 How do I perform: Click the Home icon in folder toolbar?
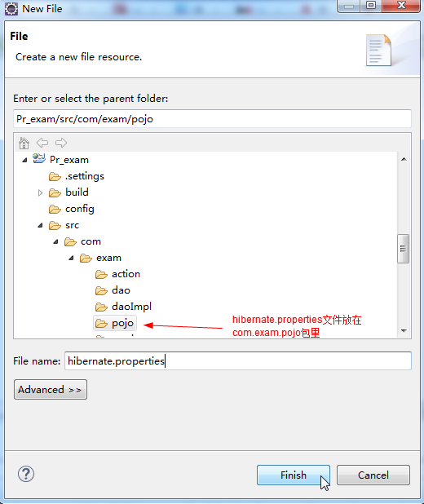(24, 143)
